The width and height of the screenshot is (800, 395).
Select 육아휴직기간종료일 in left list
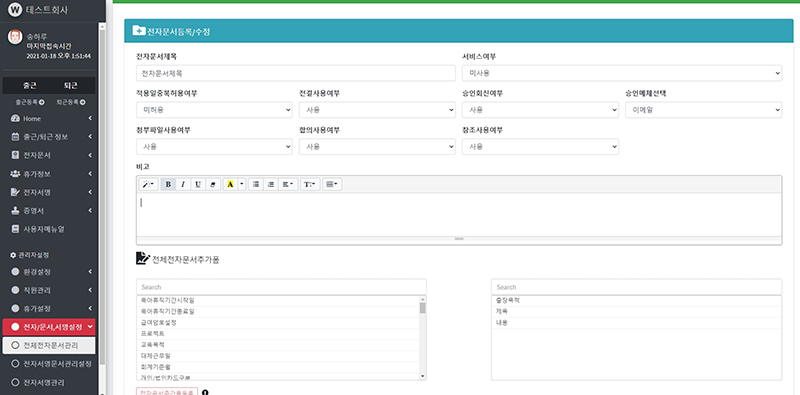point(278,311)
